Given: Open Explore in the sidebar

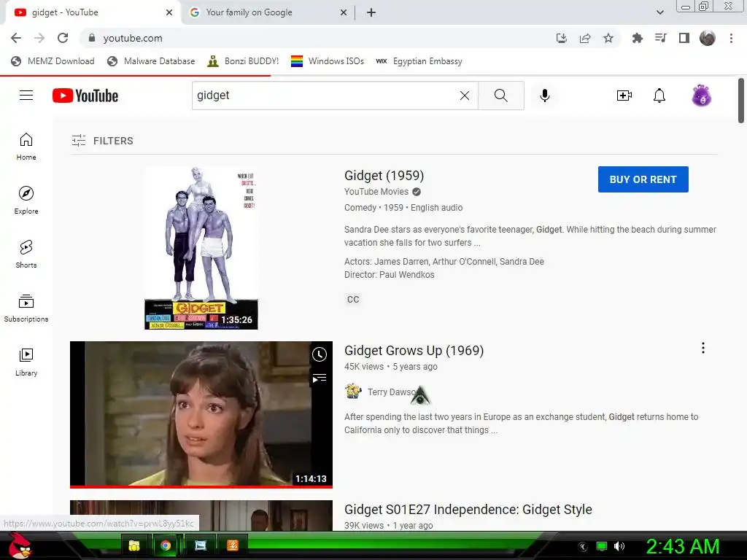Looking at the screenshot, I should point(26,201).
